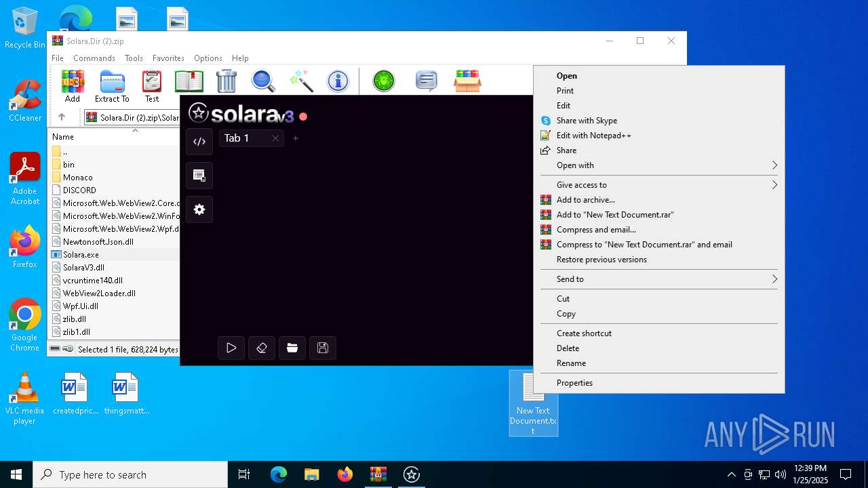Open the Commands menu in WinRAR
This screenshot has width=868, height=488.
point(94,58)
